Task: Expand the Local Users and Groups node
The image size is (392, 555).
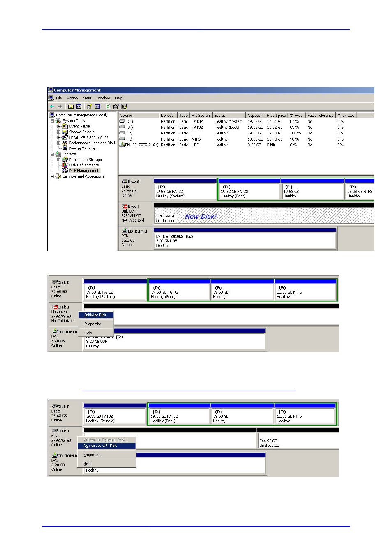Action: [59, 137]
